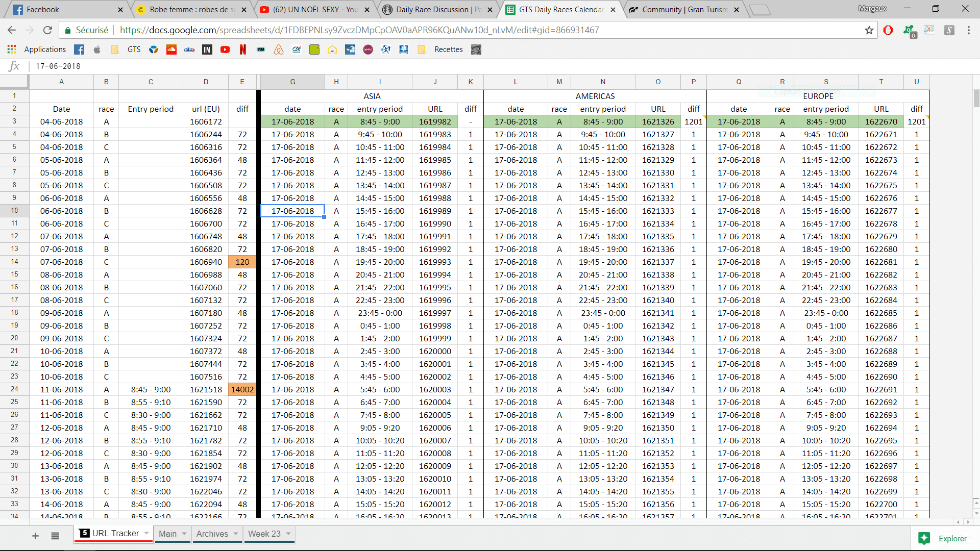Open the all sheets list icon
This screenshot has height=551, width=980.
[x=55, y=536]
